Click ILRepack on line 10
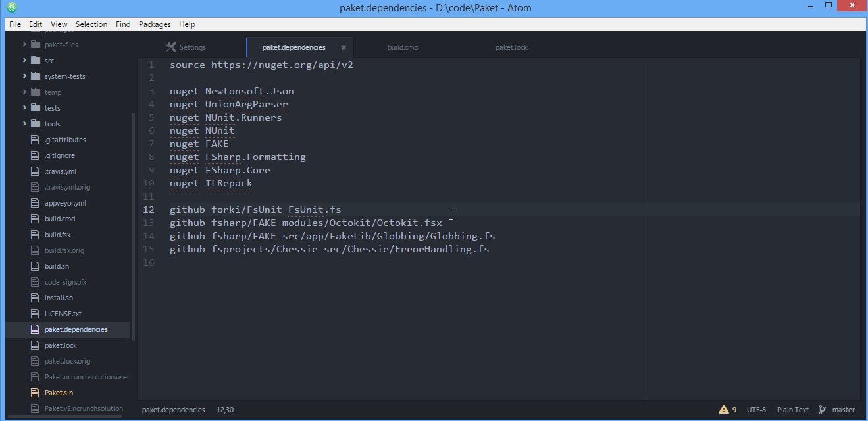Viewport: 868px width, 421px height. coord(229,183)
